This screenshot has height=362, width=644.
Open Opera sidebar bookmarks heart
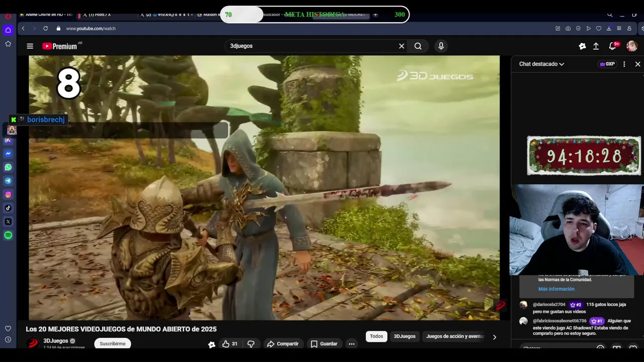click(8, 328)
